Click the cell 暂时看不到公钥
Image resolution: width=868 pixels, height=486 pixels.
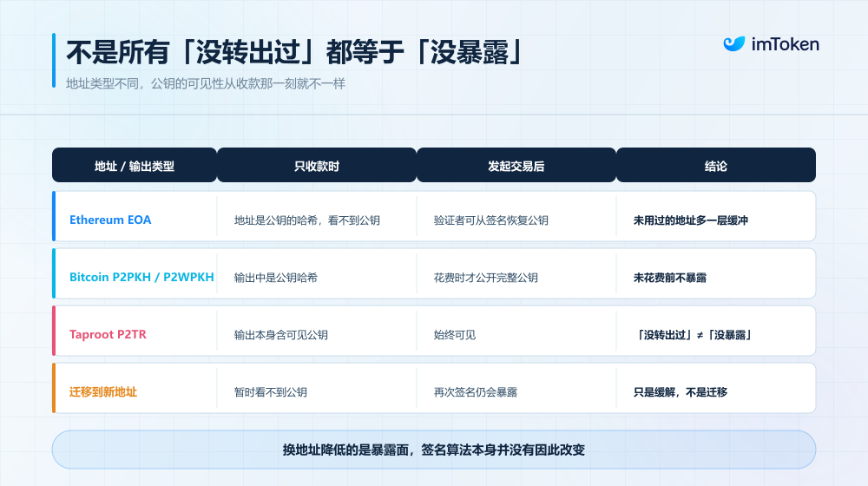click(x=270, y=392)
